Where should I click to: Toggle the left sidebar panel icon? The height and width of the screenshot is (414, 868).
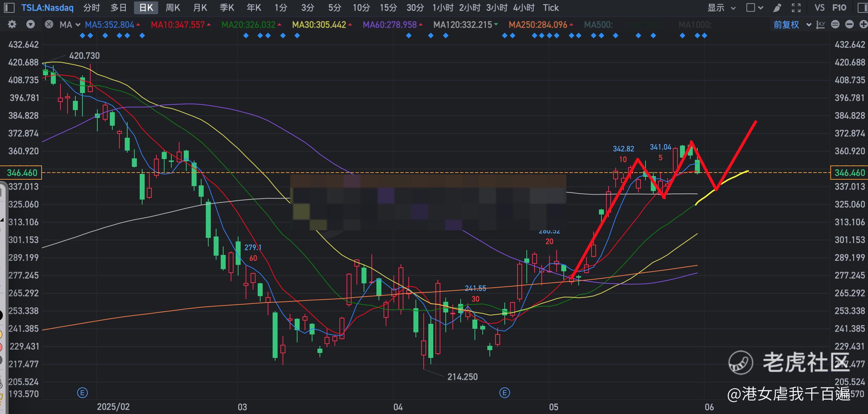coord(9,7)
